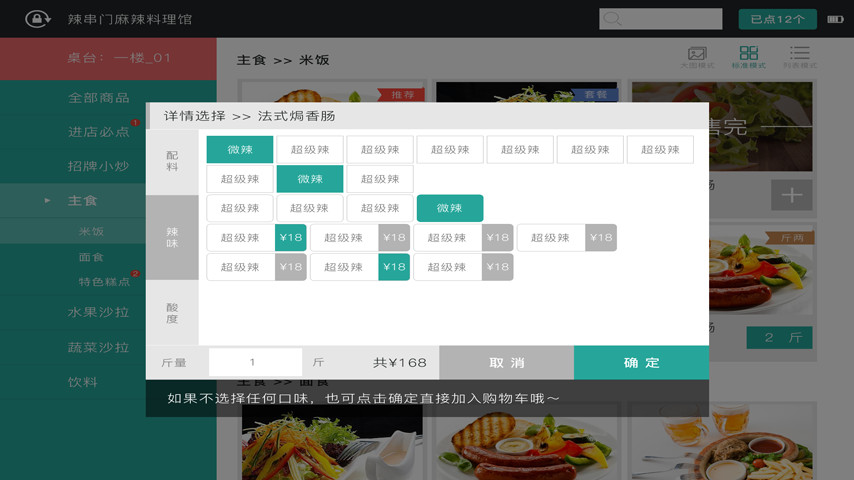Image resolution: width=854 pixels, height=480 pixels.
Task: Select the 桌台: 一楼_01 table header
Action: 108,58
